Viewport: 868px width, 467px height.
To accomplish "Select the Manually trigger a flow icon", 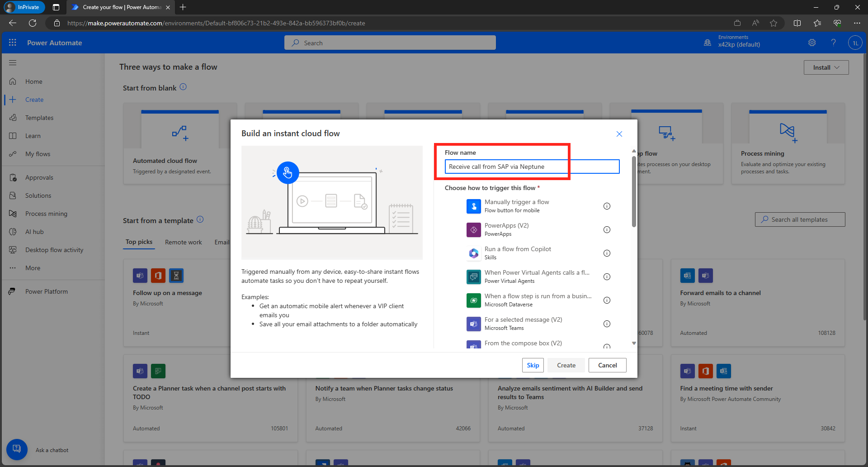I will (473, 206).
